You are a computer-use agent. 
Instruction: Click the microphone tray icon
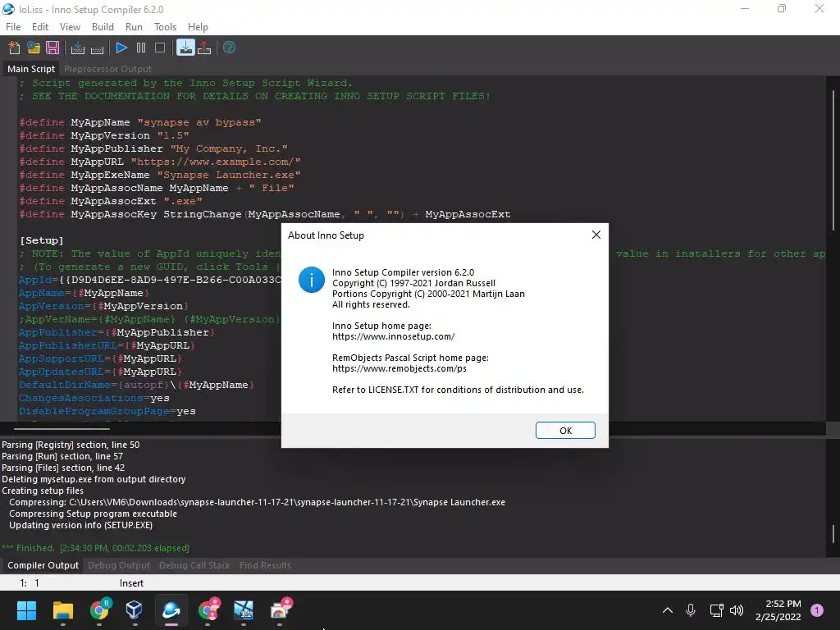691,610
